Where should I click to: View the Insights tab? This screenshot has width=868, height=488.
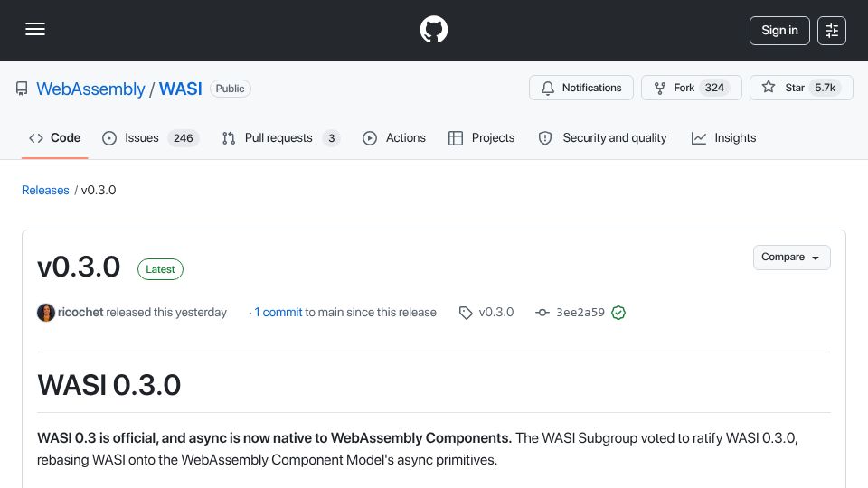tap(723, 137)
